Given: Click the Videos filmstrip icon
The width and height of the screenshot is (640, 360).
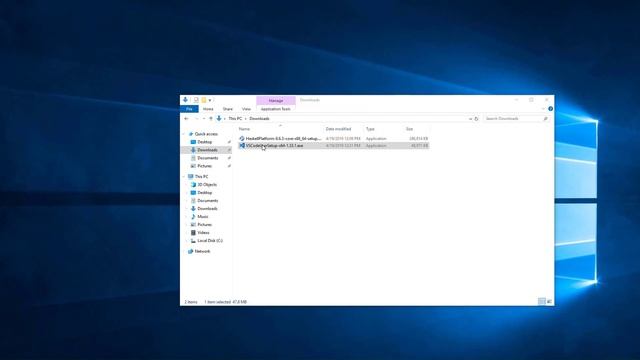Looking at the screenshot, I should [x=193, y=233].
